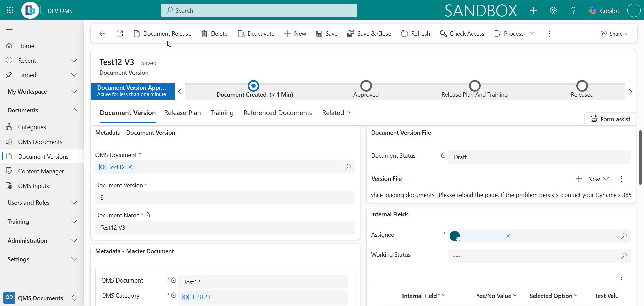Select the Released stage circle
Screen dimensions: 644x306
582,86
